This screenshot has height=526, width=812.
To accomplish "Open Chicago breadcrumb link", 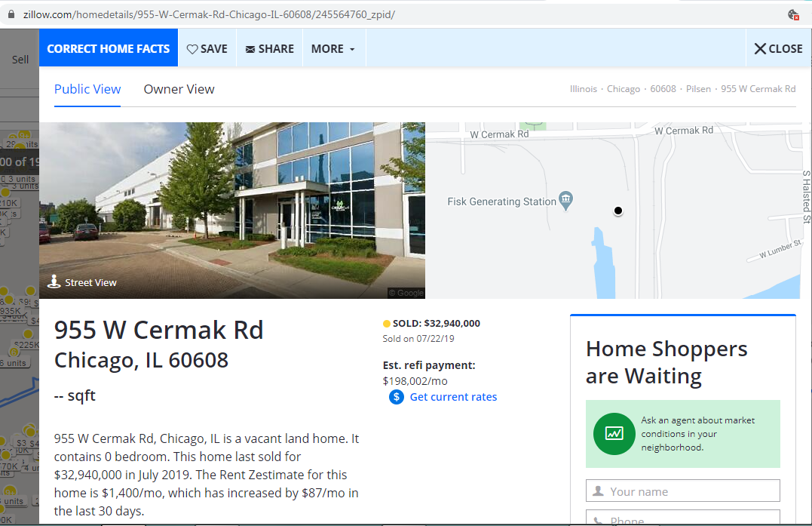I will coord(623,88).
